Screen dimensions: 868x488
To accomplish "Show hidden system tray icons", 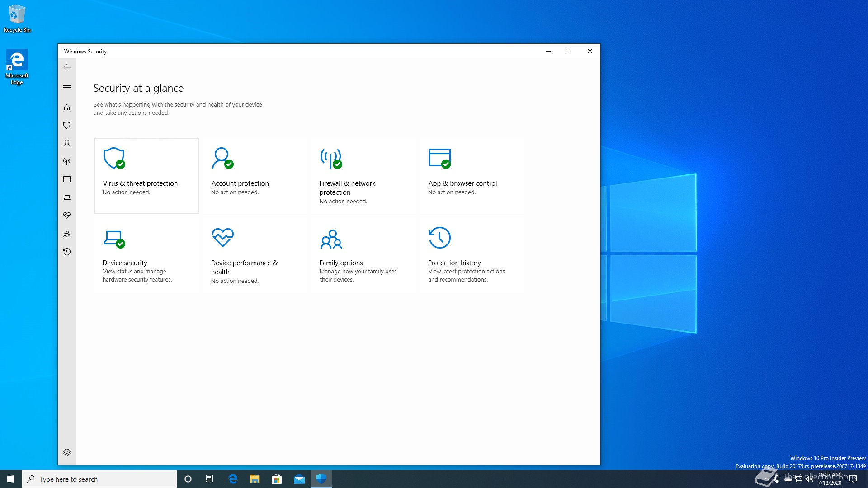I will tap(766, 479).
